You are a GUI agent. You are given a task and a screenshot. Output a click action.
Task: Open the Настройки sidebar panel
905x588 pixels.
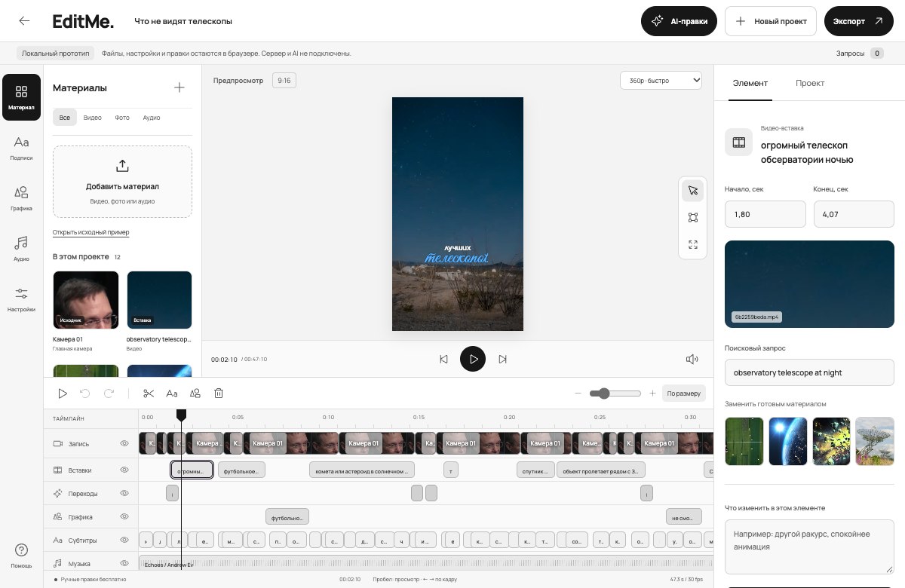pyautogui.click(x=21, y=299)
